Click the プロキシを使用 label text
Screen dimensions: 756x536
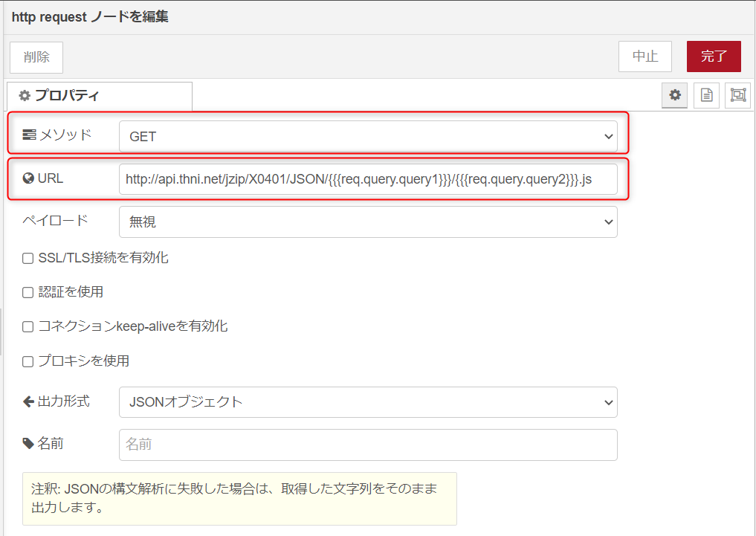click(83, 361)
